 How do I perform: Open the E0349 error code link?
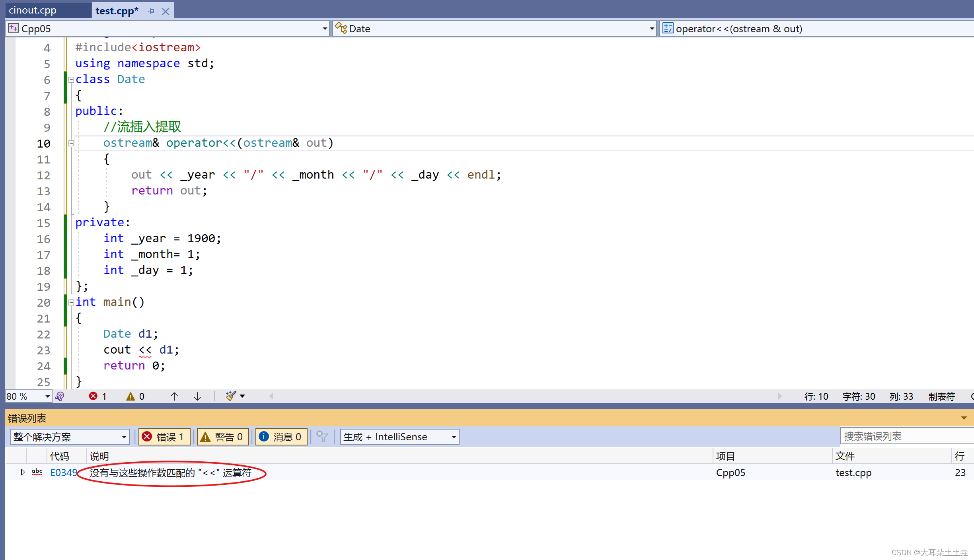pos(64,472)
